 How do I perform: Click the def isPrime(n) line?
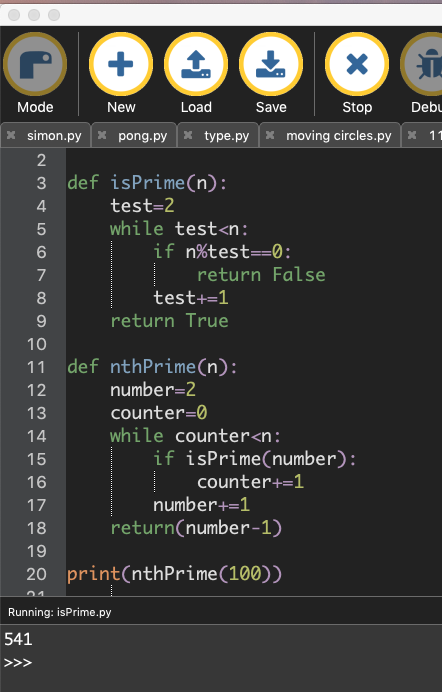tap(147, 183)
